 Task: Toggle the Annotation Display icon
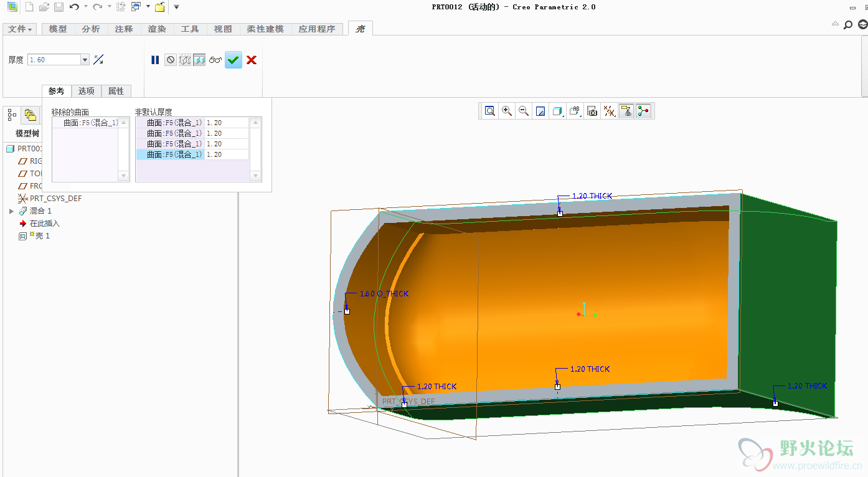pos(626,111)
